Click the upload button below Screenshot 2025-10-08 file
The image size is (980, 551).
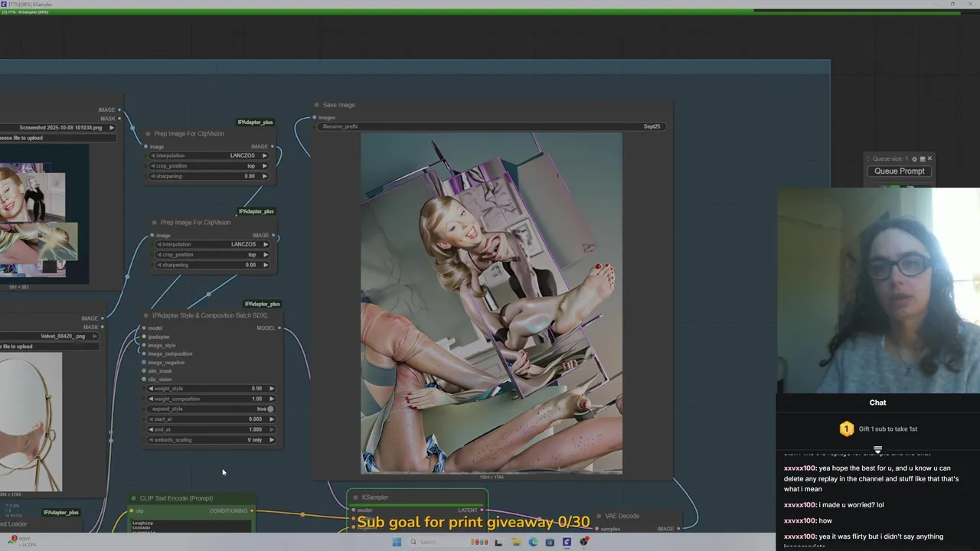tap(58, 138)
